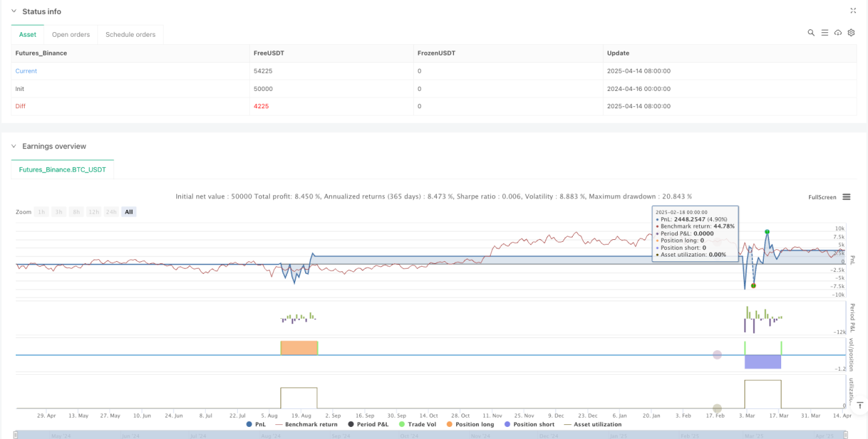
Task: Click the search magnifier icon in Status info
Action: click(x=811, y=32)
